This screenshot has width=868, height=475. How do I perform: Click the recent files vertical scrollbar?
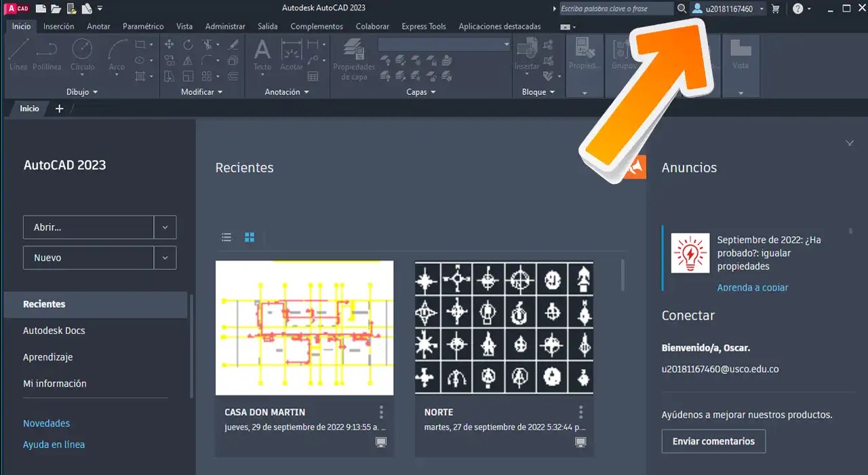pos(623,274)
